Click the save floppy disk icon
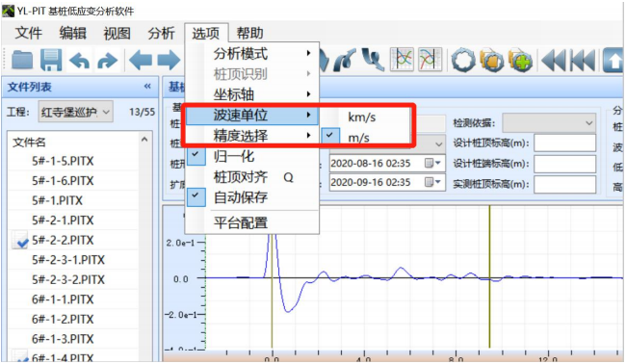The height and width of the screenshot is (364, 626). 51,61
